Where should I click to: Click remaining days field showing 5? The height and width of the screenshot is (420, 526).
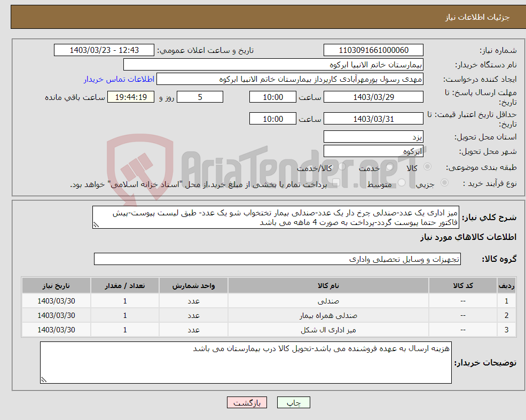pyautogui.click(x=200, y=97)
